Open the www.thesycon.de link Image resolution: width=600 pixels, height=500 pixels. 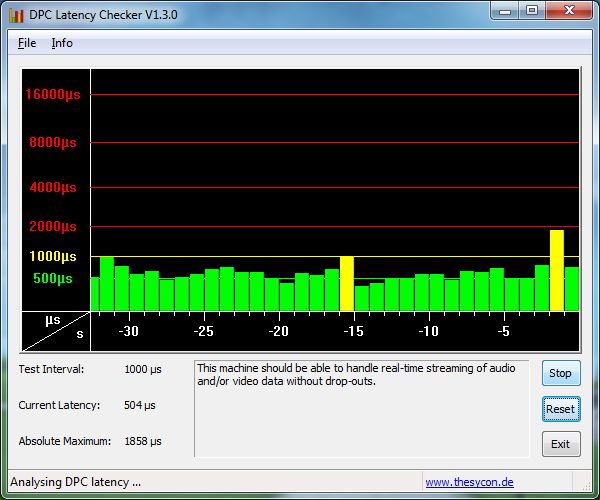(469, 482)
